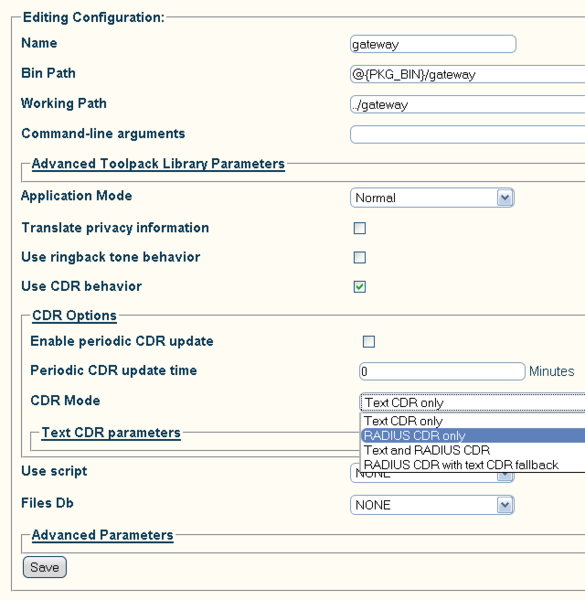The image size is (585, 600).
Task: Click the Files Db dropdown arrow
Action: tap(505, 505)
